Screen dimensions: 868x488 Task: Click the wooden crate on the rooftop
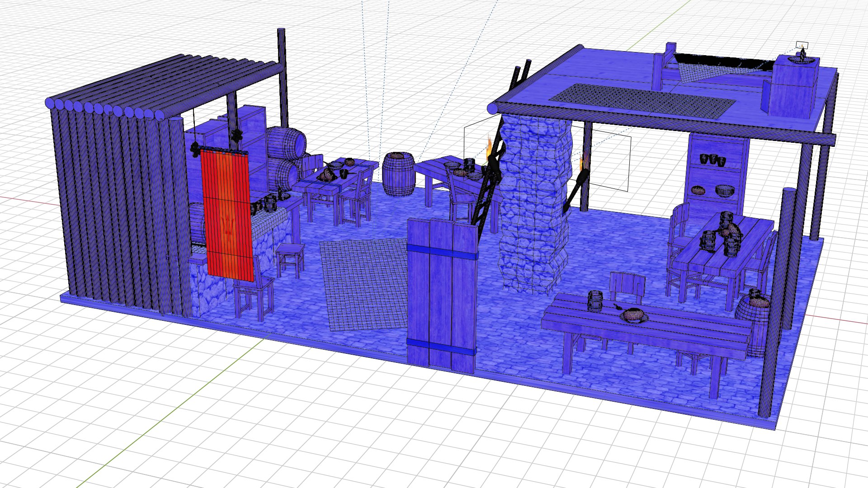[x=793, y=88]
